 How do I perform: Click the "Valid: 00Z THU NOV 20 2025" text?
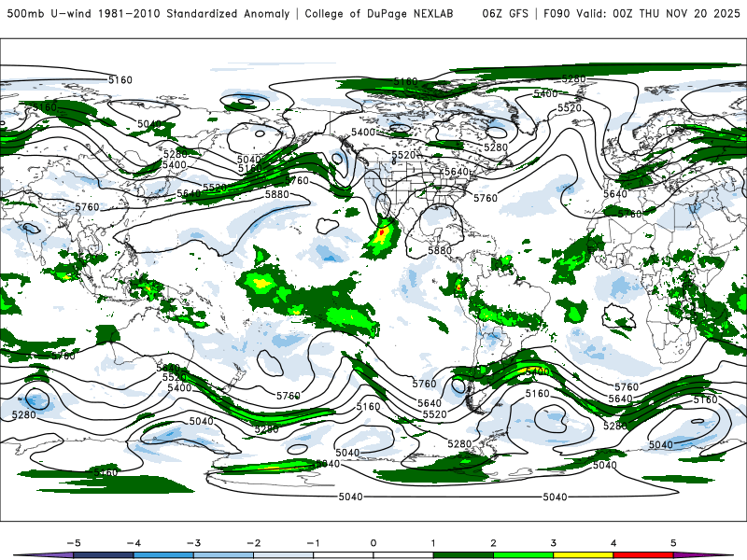coord(658,13)
